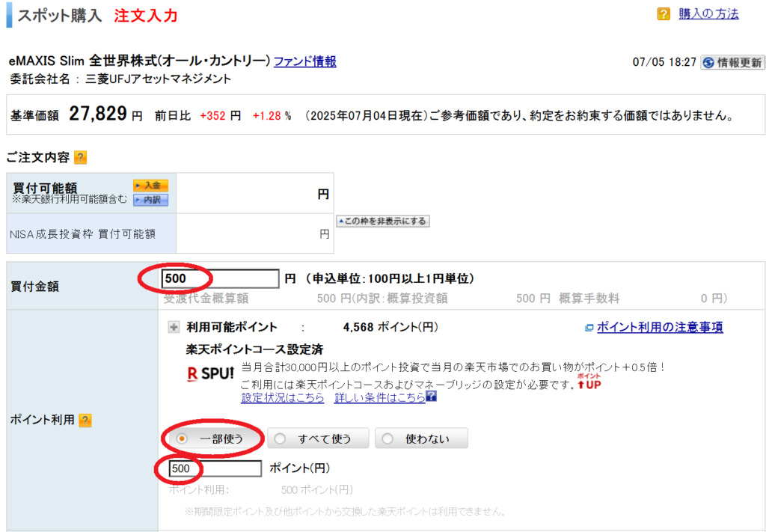This screenshot has height=532, width=766.
Task: Click the help icon next to ご注文内容
Action: click(80, 158)
